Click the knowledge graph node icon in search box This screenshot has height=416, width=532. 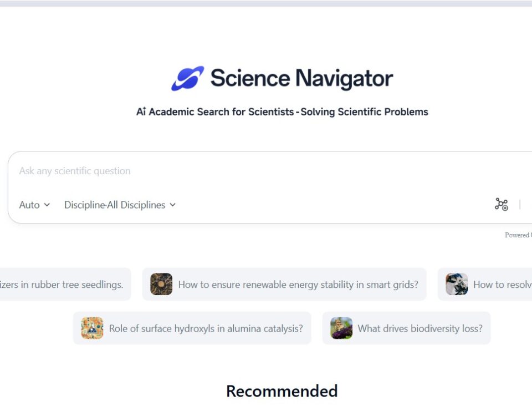point(501,205)
